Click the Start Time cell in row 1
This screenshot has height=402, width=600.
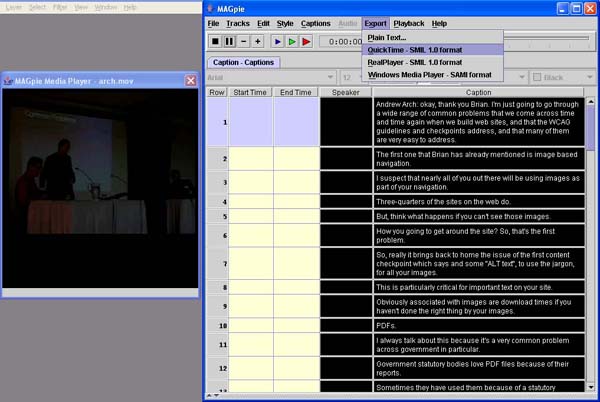251,122
